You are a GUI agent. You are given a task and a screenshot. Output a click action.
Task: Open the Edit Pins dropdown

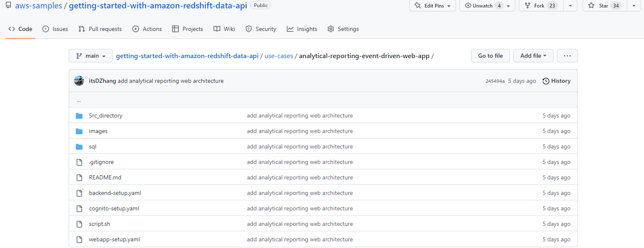(449, 6)
